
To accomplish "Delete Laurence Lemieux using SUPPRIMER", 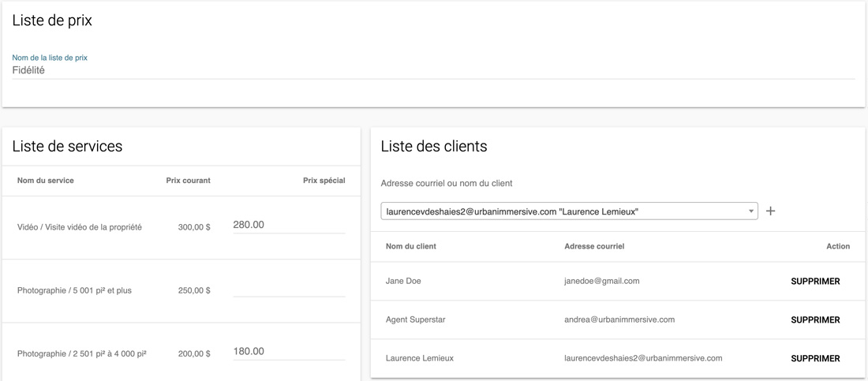I will [x=815, y=359].
